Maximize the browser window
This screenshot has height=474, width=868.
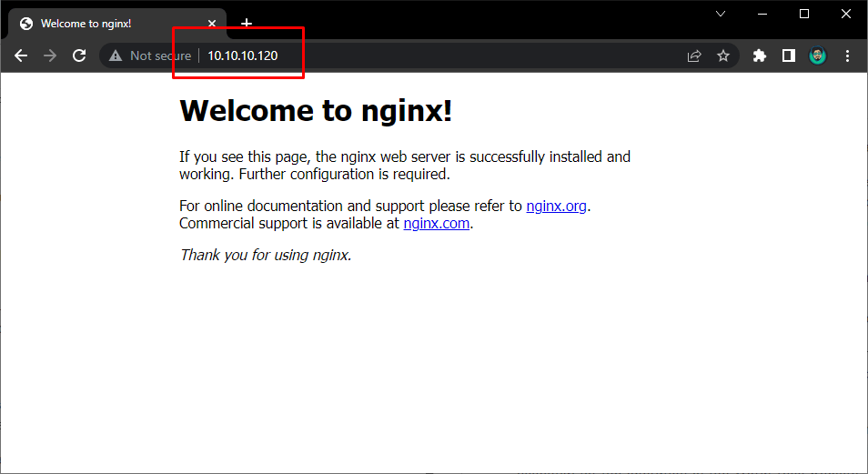(x=804, y=14)
